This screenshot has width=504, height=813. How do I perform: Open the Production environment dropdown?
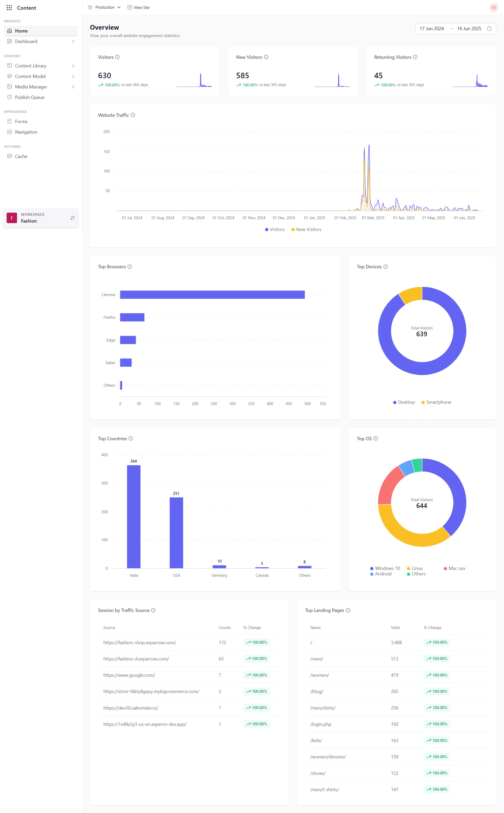click(x=104, y=7)
